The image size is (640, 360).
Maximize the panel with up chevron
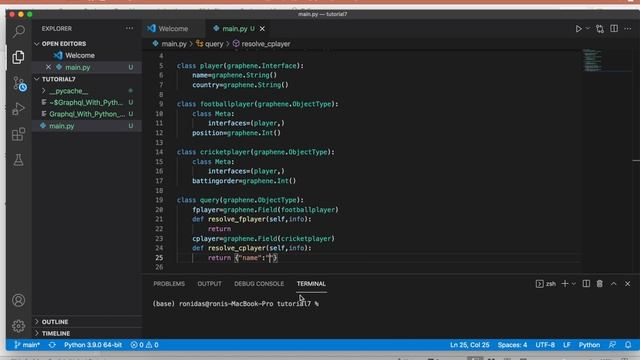613,284
